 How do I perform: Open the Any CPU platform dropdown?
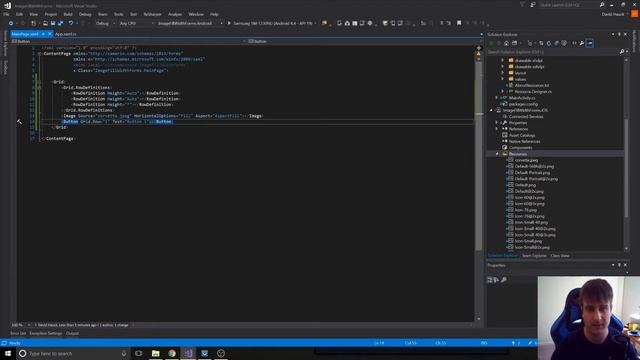(136, 23)
